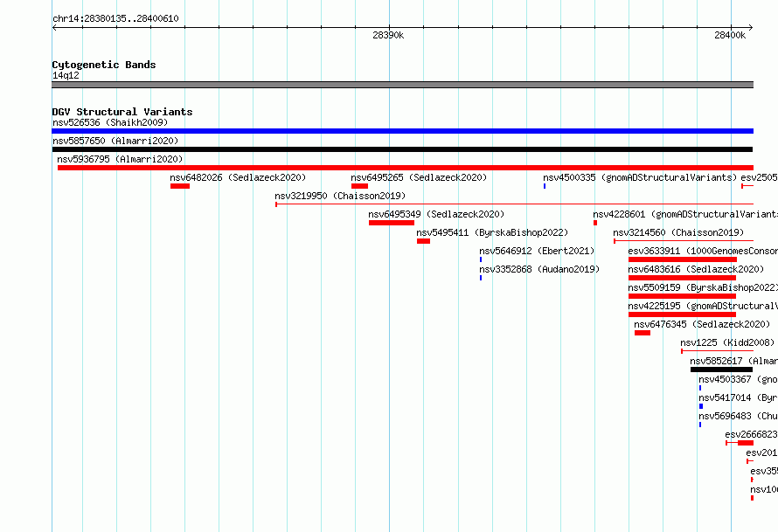This screenshot has height=532, width=778.
Task: Open nsv4503367 variant label
Action: pyautogui.click(x=739, y=379)
